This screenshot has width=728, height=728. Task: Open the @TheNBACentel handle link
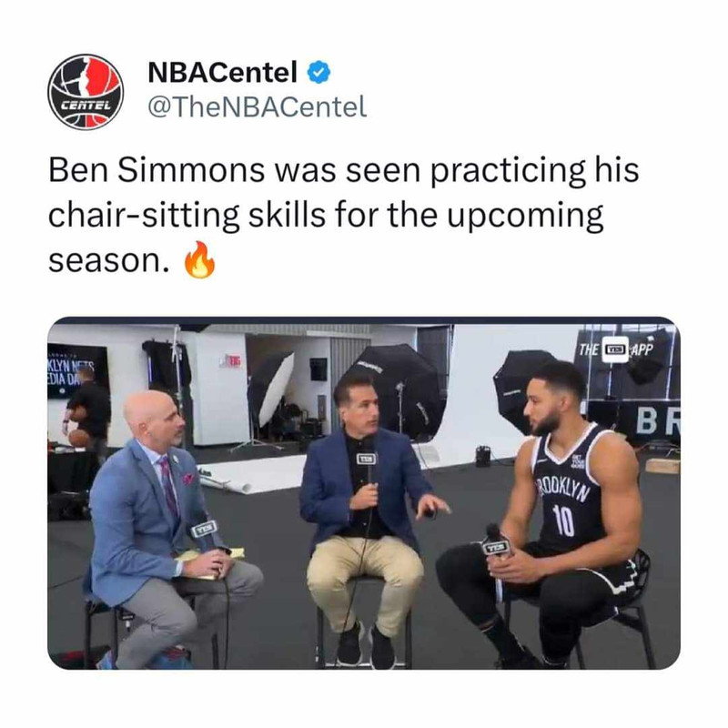tap(258, 106)
